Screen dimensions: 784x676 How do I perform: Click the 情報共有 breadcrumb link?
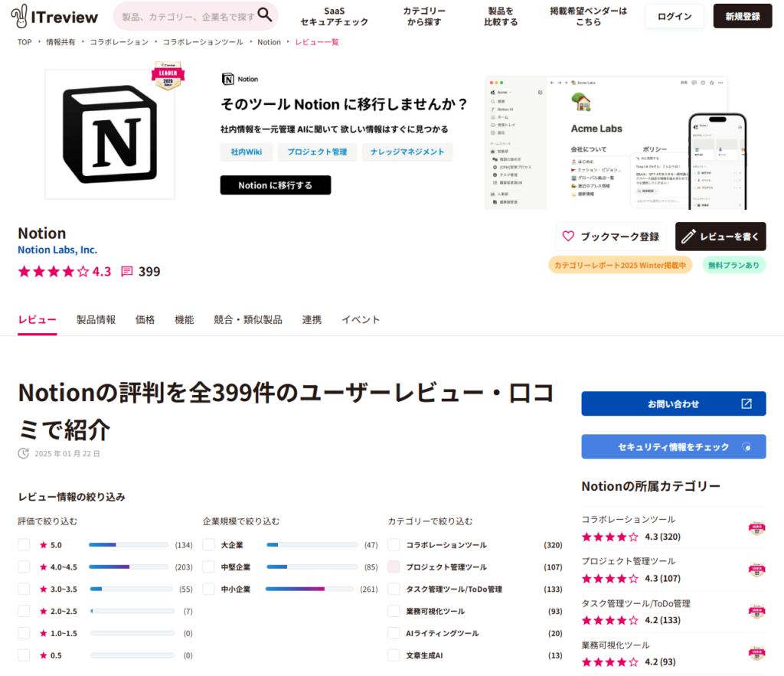[60, 42]
